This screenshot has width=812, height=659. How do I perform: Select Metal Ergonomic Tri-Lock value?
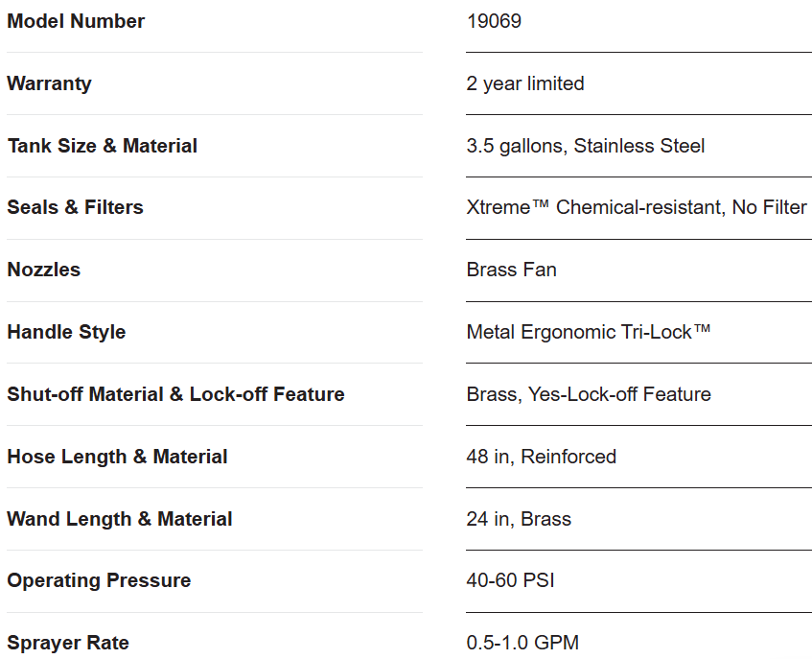589,332
